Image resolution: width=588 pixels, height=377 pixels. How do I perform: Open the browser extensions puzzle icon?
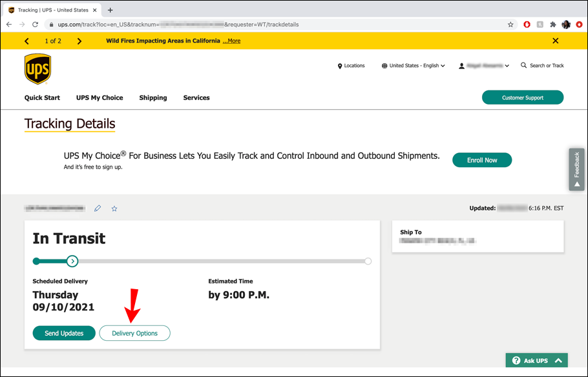(x=552, y=25)
